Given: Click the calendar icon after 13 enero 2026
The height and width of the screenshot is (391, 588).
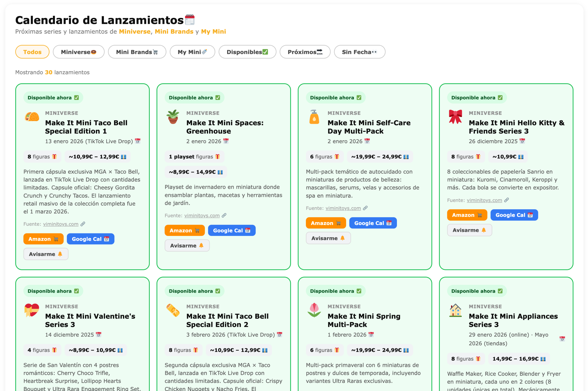Looking at the screenshot, I should coord(138,141).
